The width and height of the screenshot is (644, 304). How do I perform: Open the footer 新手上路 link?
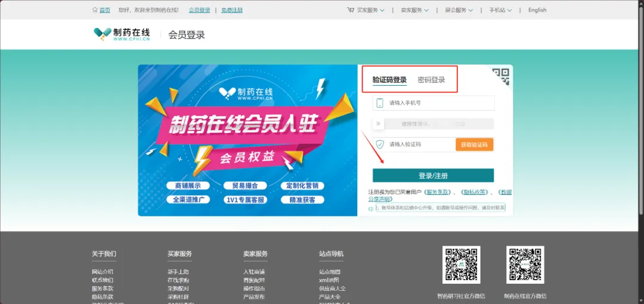(178, 272)
